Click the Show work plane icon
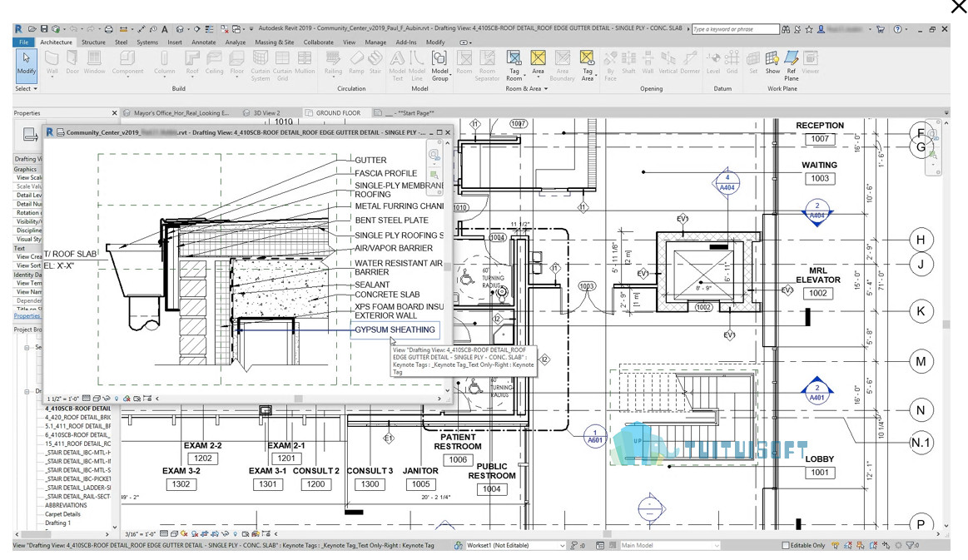The image size is (968, 560). pos(772,62)
